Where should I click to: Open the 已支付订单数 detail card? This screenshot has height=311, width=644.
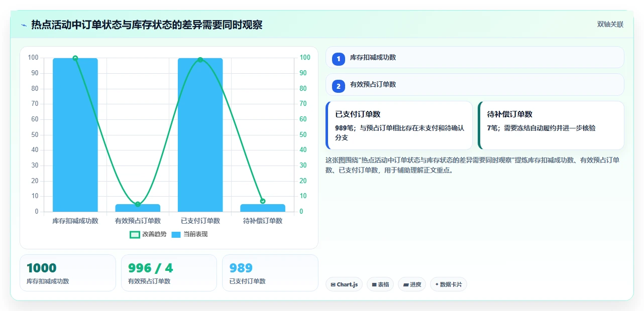[399, 125]
